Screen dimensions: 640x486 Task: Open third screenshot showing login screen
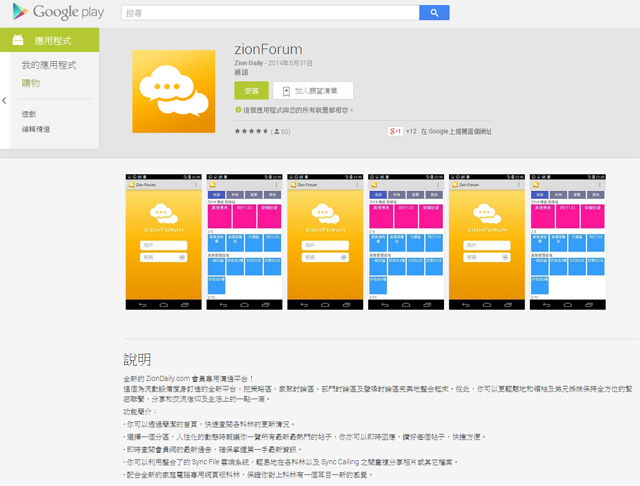tap(325, 242)
